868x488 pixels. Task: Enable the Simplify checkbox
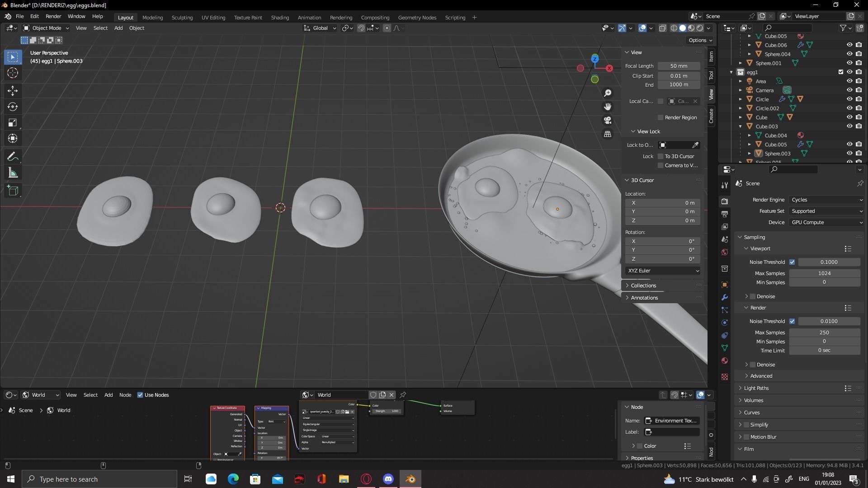(x=746, y=425)
